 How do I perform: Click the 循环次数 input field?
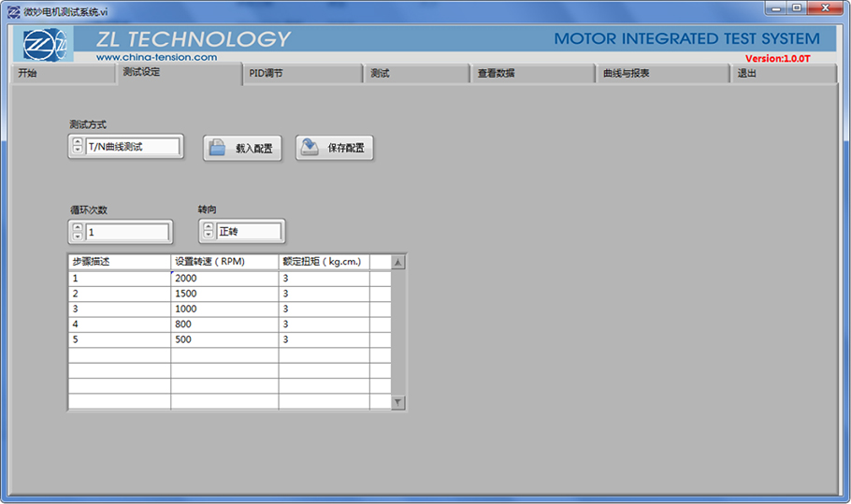pos(128,232)
